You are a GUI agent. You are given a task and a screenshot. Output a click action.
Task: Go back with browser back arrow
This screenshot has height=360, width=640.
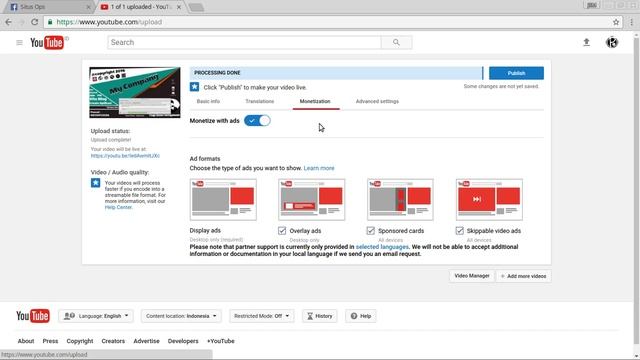pos(9,22)
